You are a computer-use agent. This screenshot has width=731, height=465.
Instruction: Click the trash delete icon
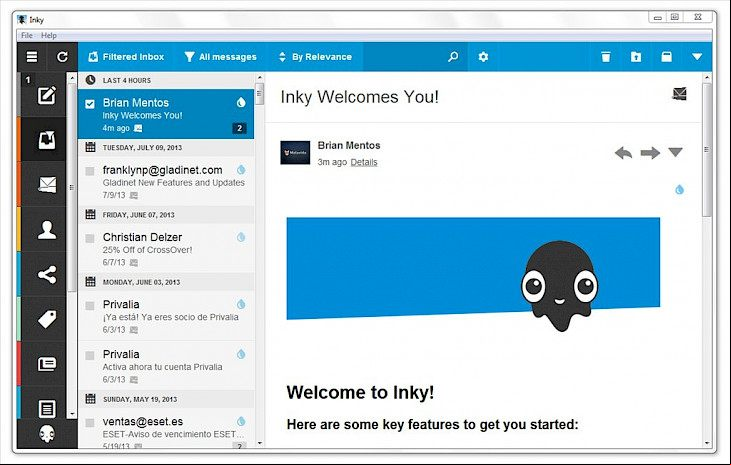pos(606,57)
